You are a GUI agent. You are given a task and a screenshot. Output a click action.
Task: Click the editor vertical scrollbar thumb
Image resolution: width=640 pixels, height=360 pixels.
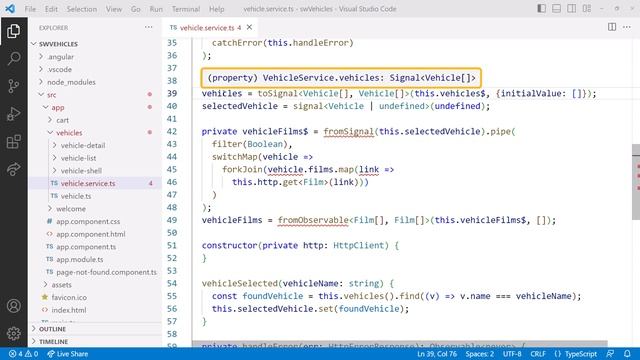pyautogui.click(x=636, y=182)
